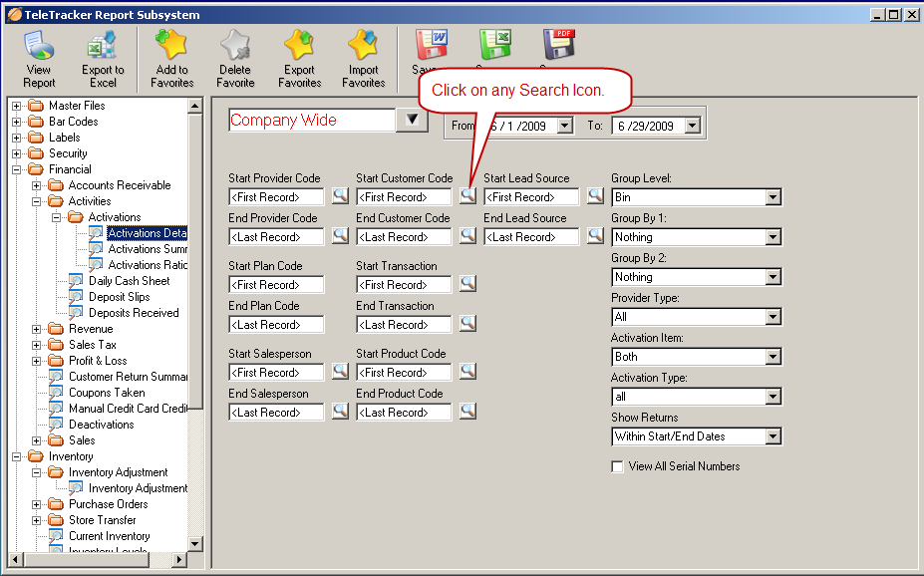This screenshot has width=924, height=576.
Task: Click the Delete Favorite icon
Action: (x=235, y=58)
